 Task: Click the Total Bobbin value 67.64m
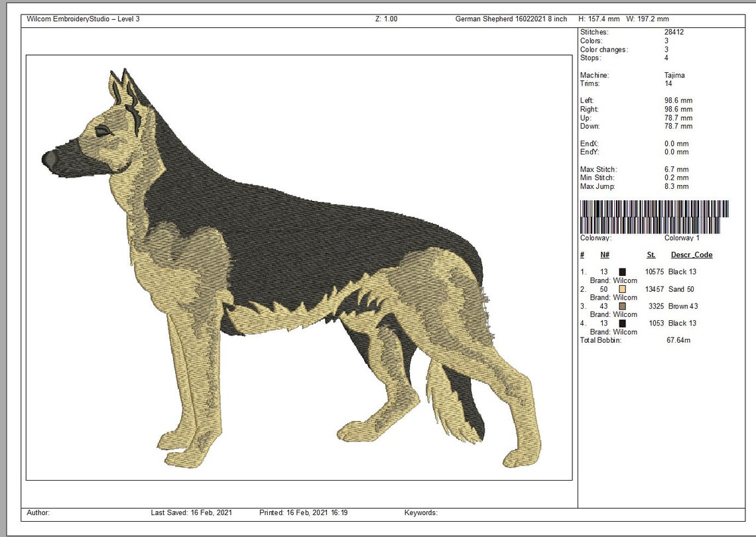677,340
